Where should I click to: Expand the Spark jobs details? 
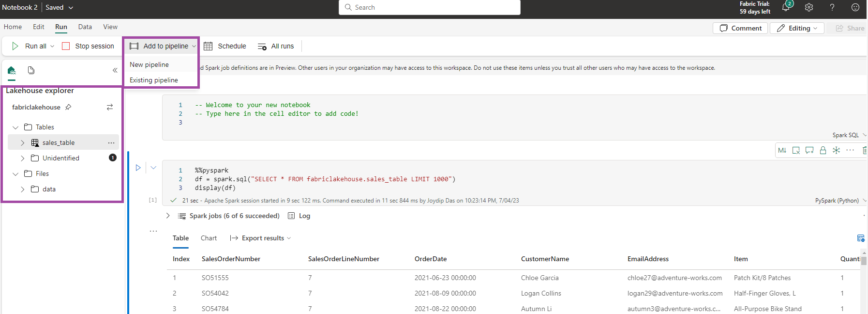click(x=168, y=216)
